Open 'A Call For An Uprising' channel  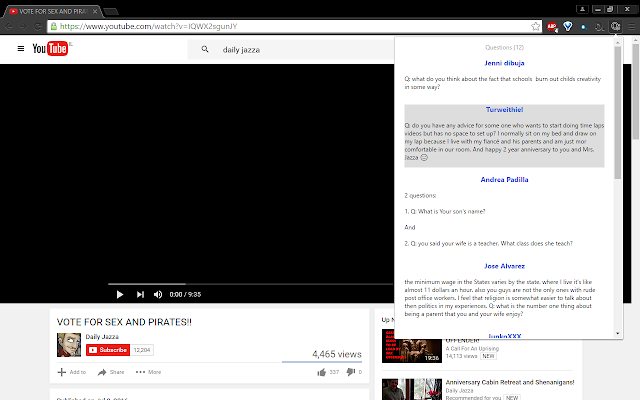click(x=472, y=349)
